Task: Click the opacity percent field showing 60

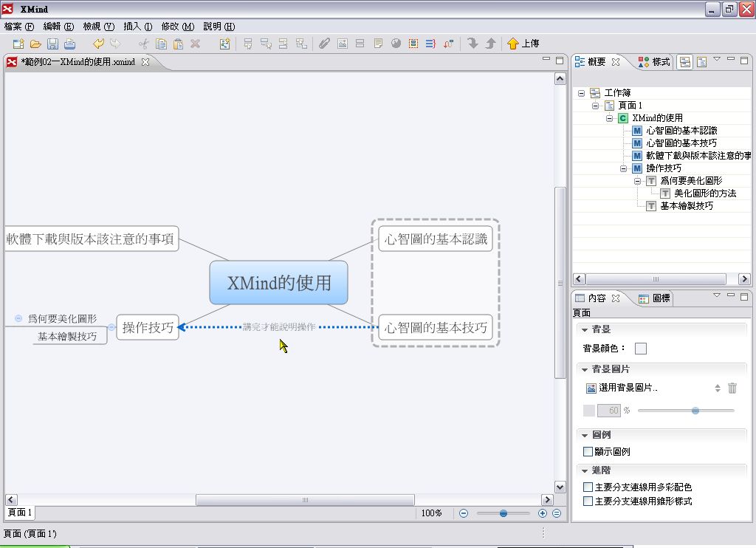Action: [x=609, y=411]
